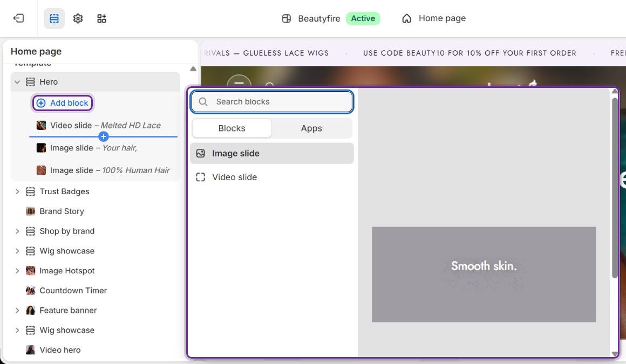Viewport: 626px width, 364px height.
Task: Click the Countdown Timer thumbnail icon
Action: coord(30,291)
